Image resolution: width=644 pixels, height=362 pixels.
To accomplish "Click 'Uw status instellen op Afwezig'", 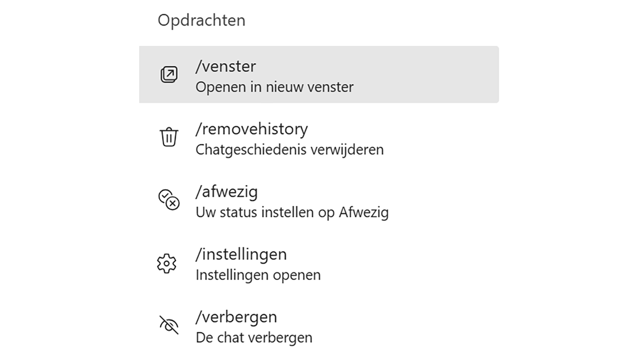I will click(x=292, y=212).
